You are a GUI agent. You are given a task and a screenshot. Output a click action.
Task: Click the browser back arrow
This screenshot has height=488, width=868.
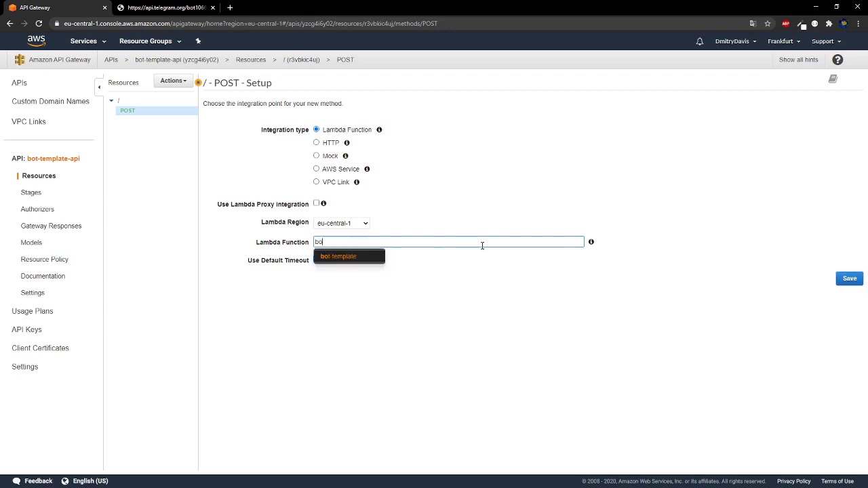tap(9, 23)
